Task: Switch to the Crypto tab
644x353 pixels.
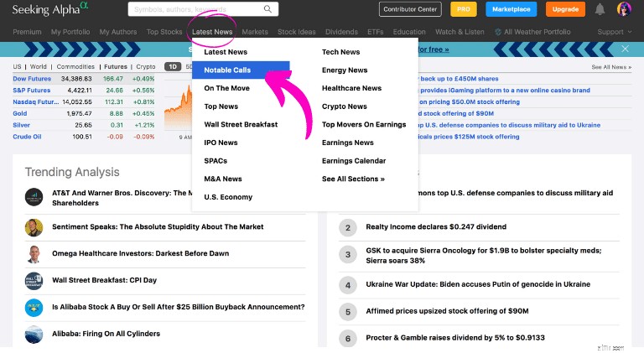Action: [146, 66]
